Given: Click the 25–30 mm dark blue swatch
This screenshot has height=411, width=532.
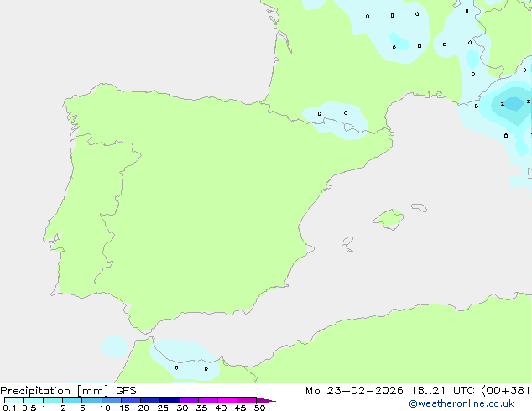Looking at the screenshot, I should (x=170, y=400).
